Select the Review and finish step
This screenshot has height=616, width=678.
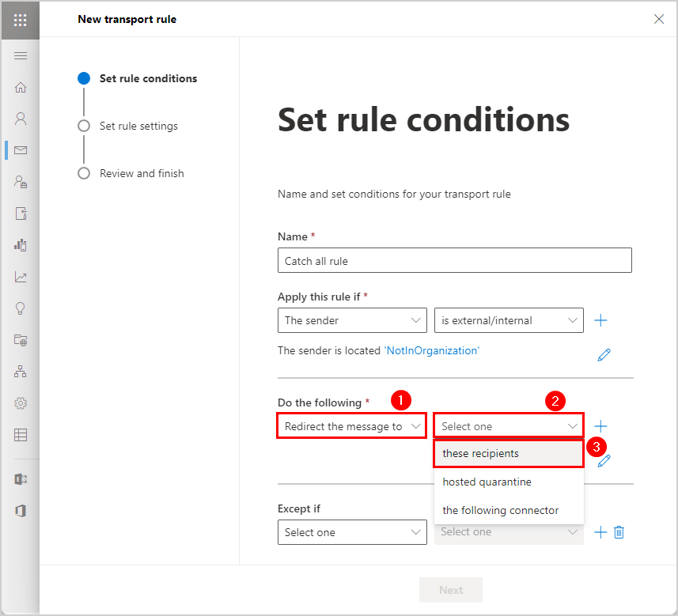click(x=142, y=173)
